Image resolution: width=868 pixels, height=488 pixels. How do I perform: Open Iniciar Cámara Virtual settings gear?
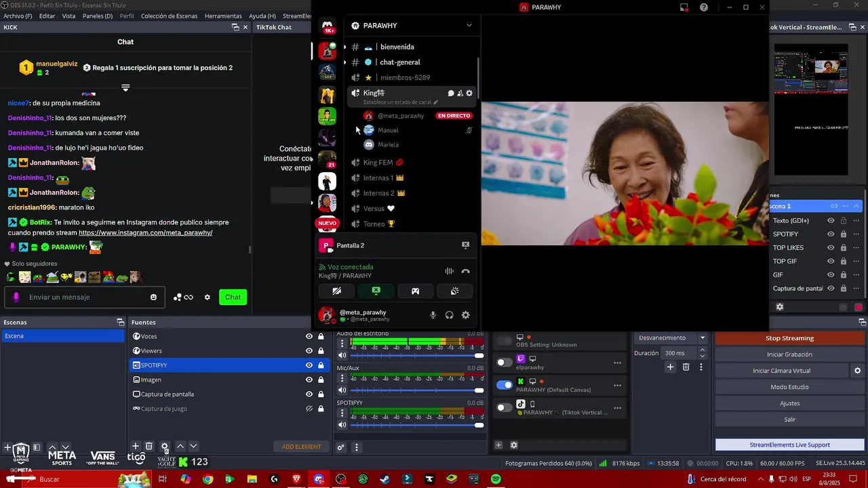click(857, 371)
